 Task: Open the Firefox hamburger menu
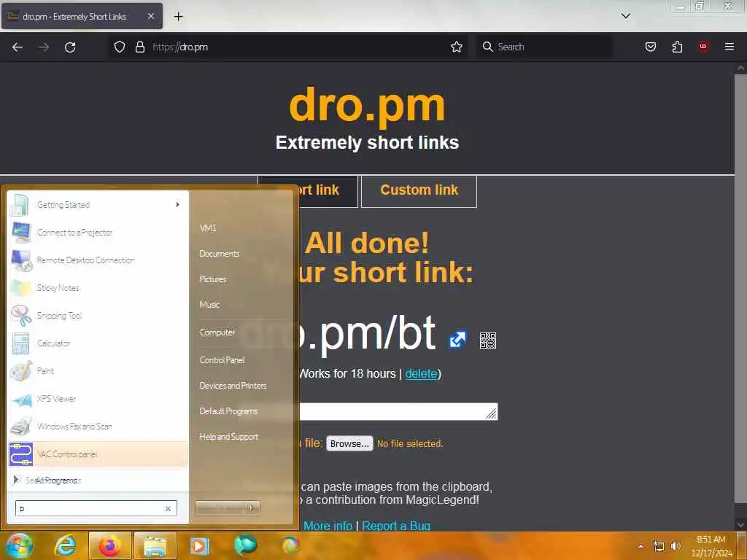pyautogui.click(x=729, y=47)
